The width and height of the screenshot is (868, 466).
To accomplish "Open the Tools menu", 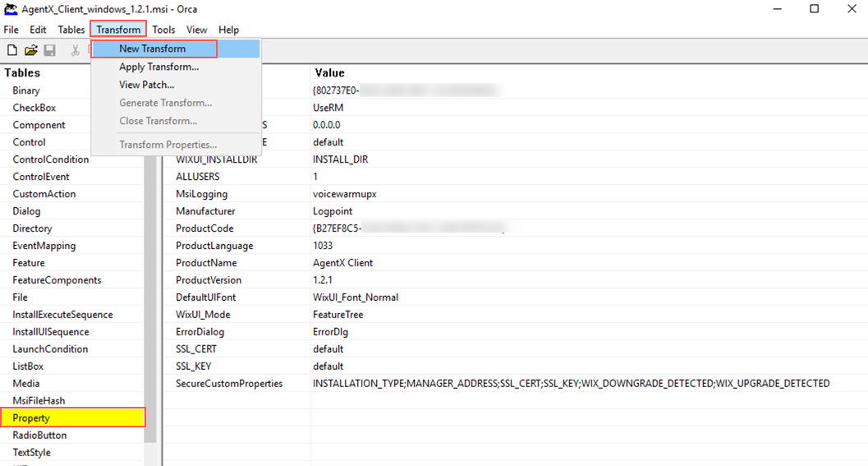I will 163,30.
